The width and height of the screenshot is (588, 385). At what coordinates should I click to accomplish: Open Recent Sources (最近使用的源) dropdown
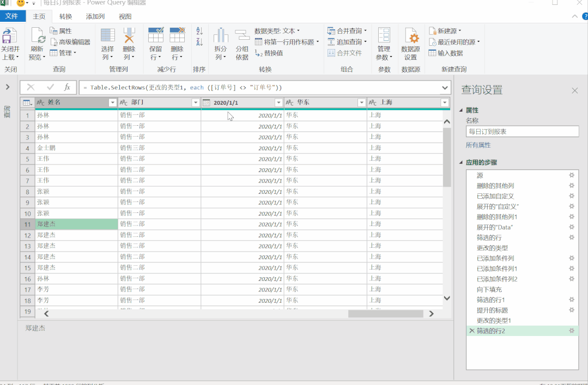click(x=454, y=42)
